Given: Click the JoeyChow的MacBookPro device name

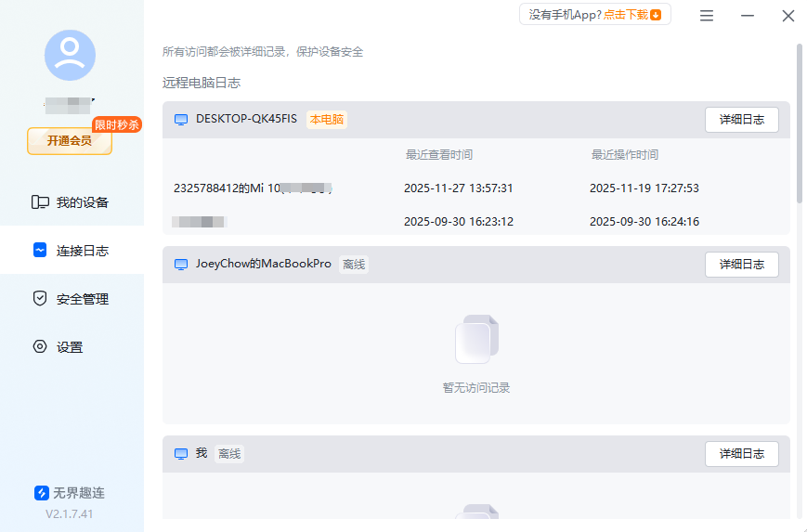Looking at the screenshot, I should pos(264,264).
